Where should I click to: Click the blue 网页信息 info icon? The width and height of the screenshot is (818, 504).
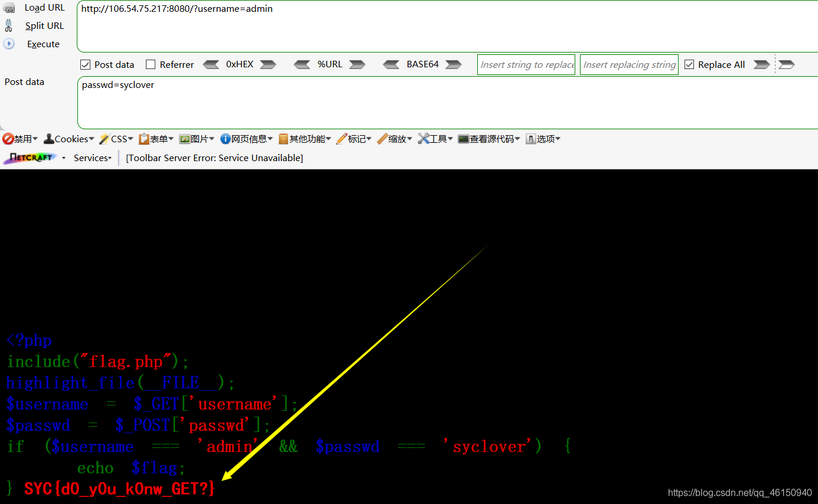pos(225,139)
